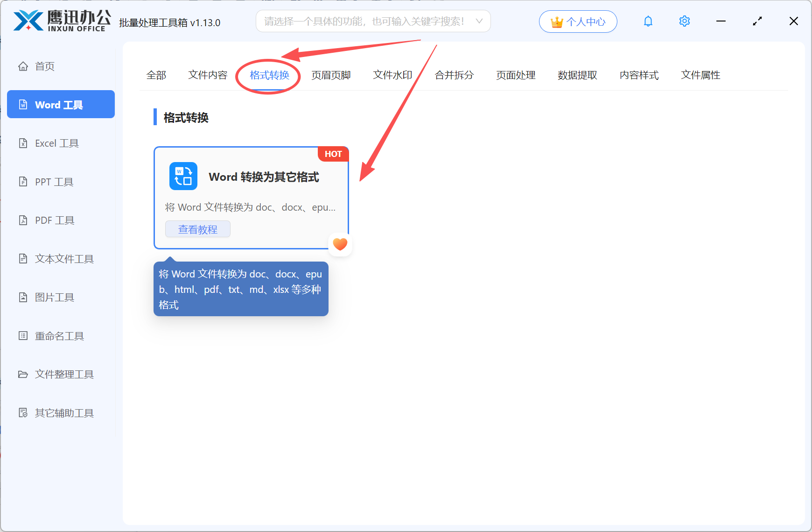This screenshot has height=532, width=812.
Task: Open 个人中心 personal center
Action: (x=578, y=21)
